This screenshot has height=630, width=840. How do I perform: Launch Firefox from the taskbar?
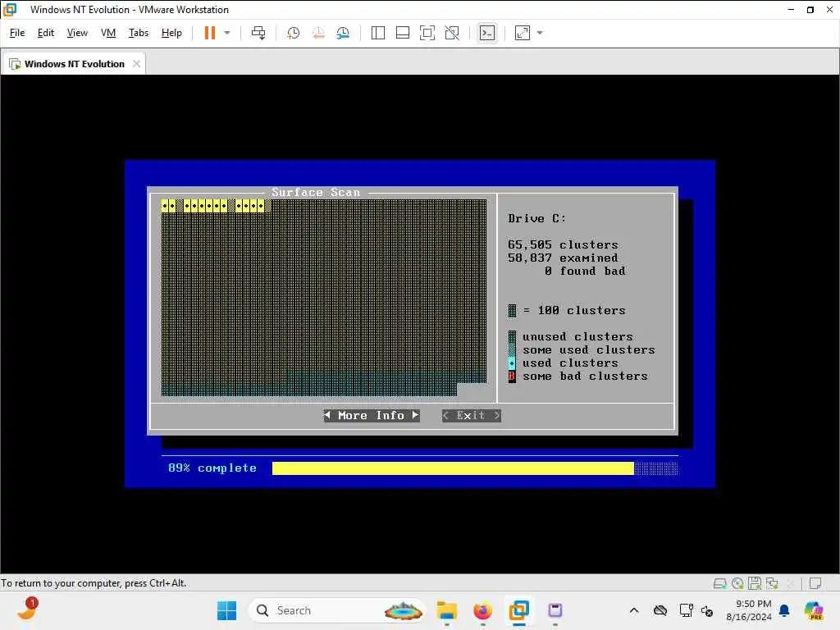[x=482, y=610]
